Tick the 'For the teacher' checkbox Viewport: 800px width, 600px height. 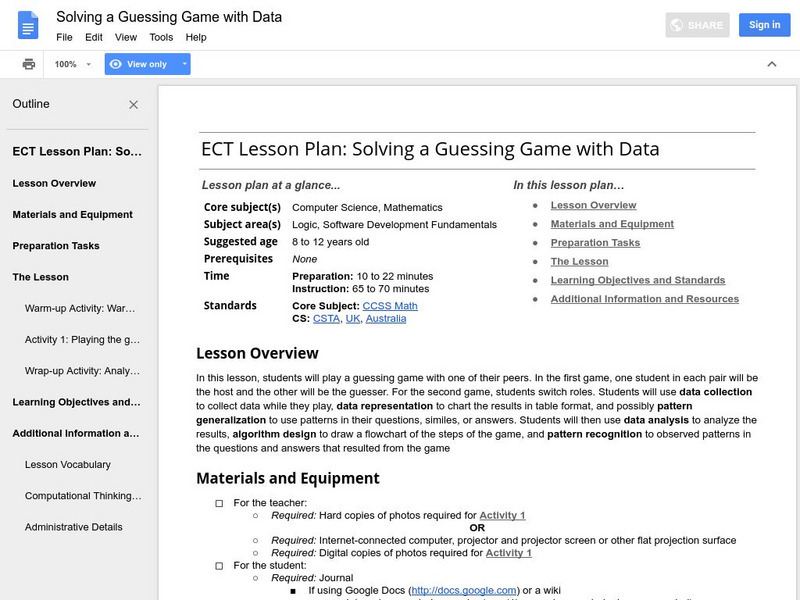[x=219, y=503]
